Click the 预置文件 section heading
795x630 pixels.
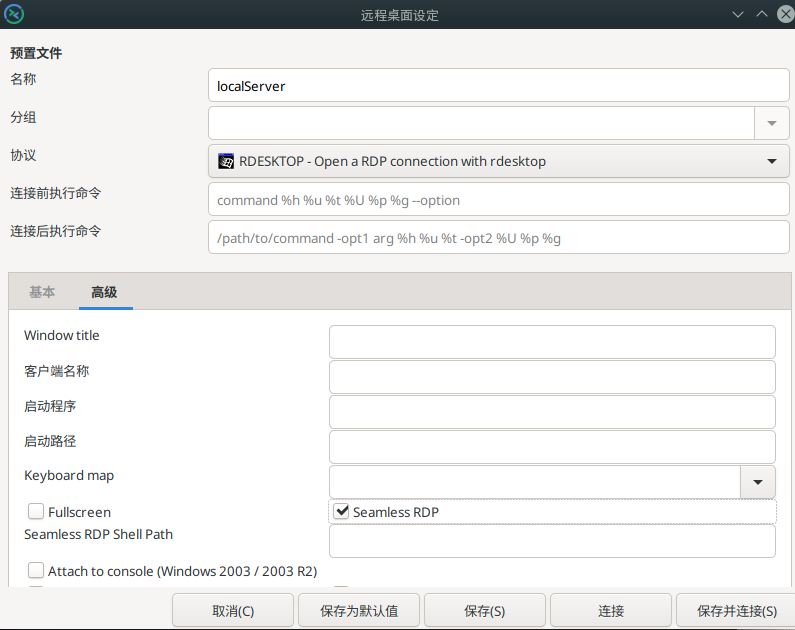[36, 53]
